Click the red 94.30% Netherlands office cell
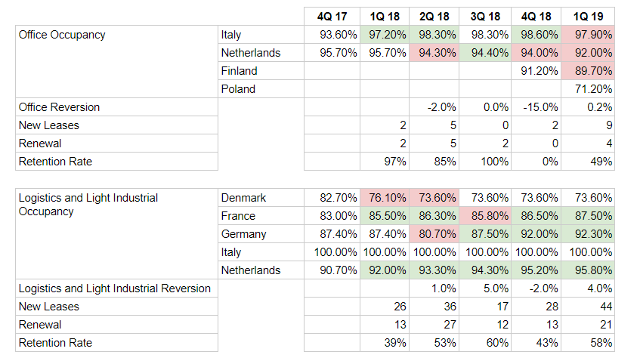The image size is (640, 364). 434,53
